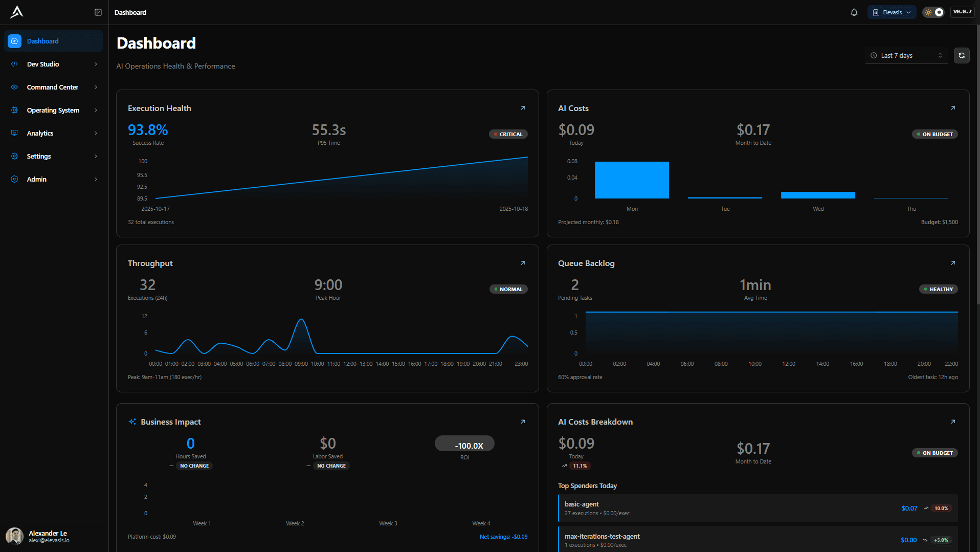The width and height of the screenshot is (980, 552).
Task: Open the Execution Health detail view arrow
Action: pyautogui.click(x=523, y=108)
